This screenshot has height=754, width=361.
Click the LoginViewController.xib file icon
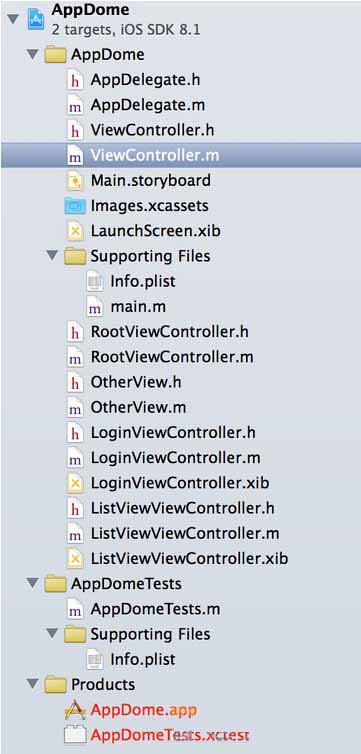pos(75,483)
